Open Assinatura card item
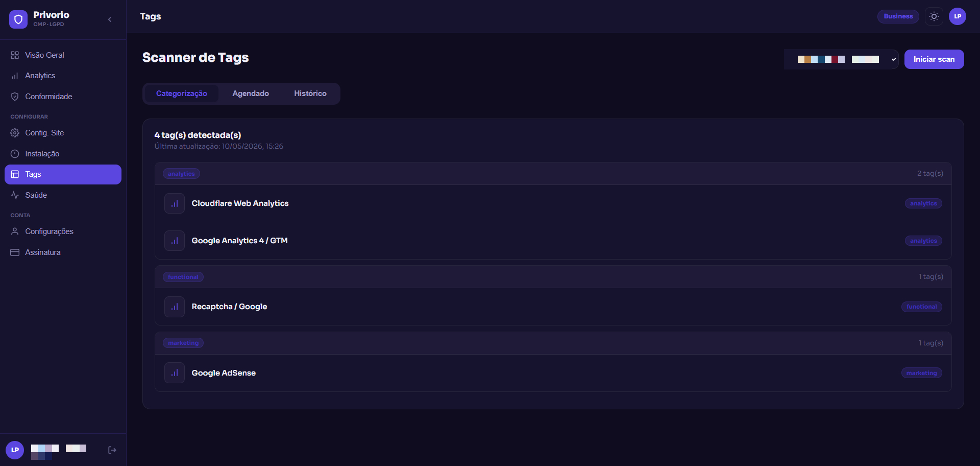 coord(63,252)
